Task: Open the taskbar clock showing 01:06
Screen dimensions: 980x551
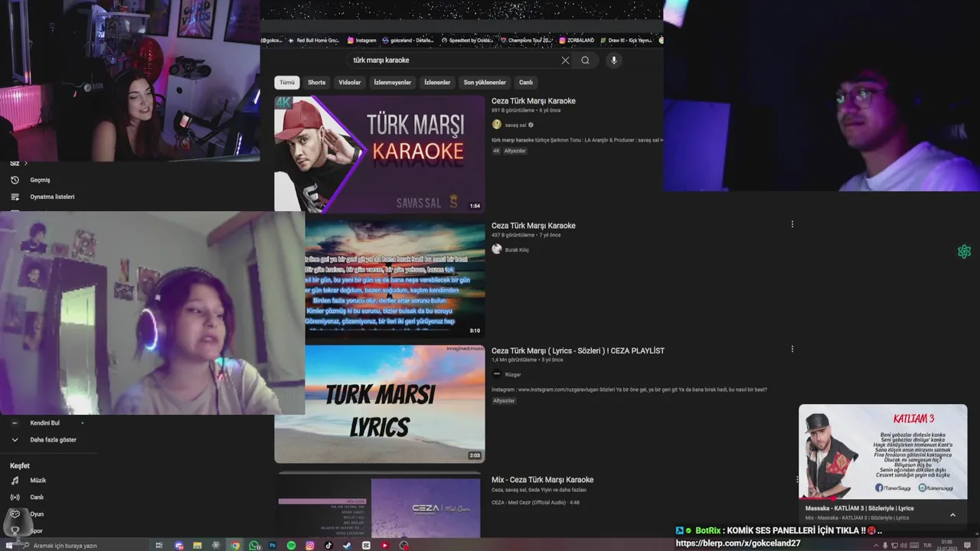Action: 947,546
